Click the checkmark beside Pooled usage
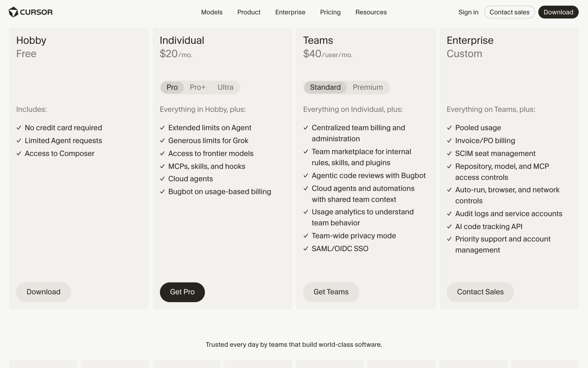Viewport: 588px width, 368px height. (449, 128)
